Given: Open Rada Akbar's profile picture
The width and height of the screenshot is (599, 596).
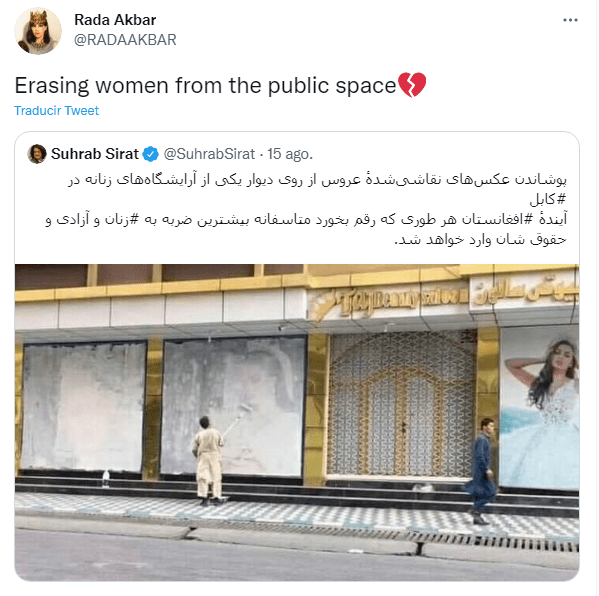Looking at the screenshot, I should click(38, 31).
